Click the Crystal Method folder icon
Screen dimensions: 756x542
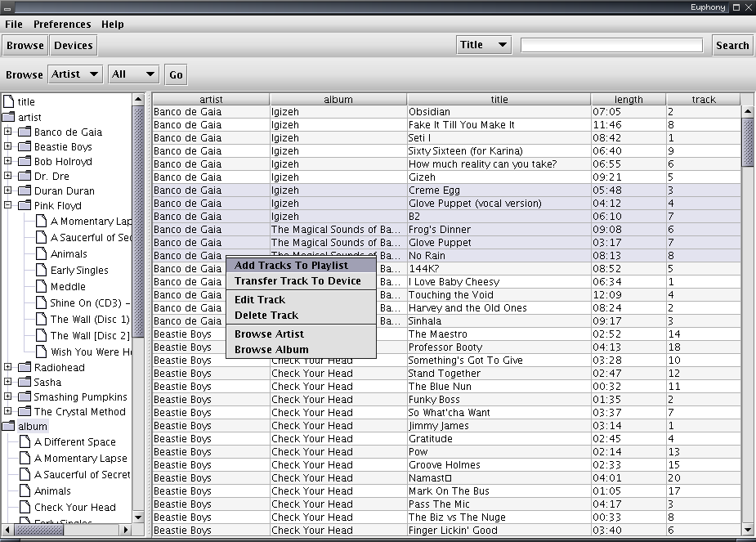25,411
